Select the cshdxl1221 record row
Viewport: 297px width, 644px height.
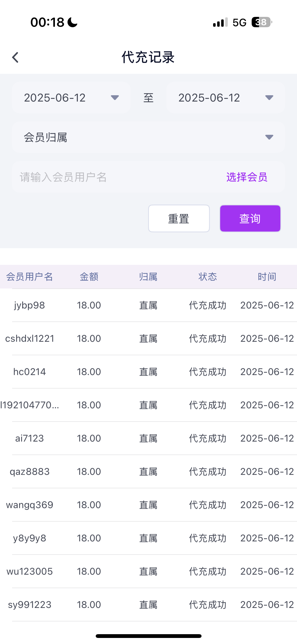click(x=148, y=339)
